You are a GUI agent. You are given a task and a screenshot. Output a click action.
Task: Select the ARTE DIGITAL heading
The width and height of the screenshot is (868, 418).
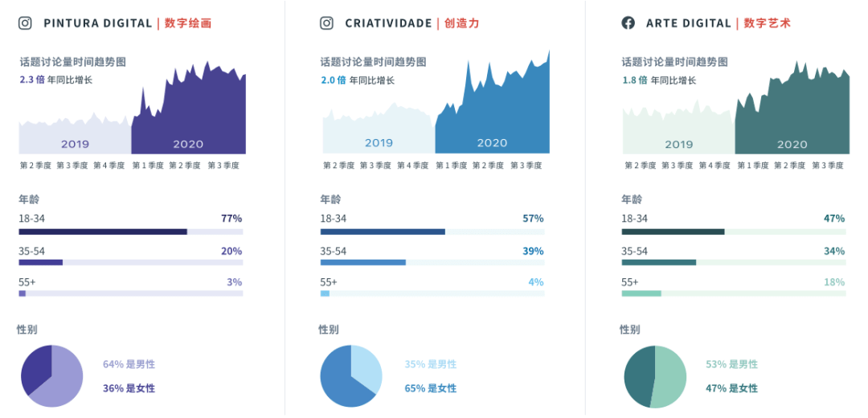click(688, 23)
